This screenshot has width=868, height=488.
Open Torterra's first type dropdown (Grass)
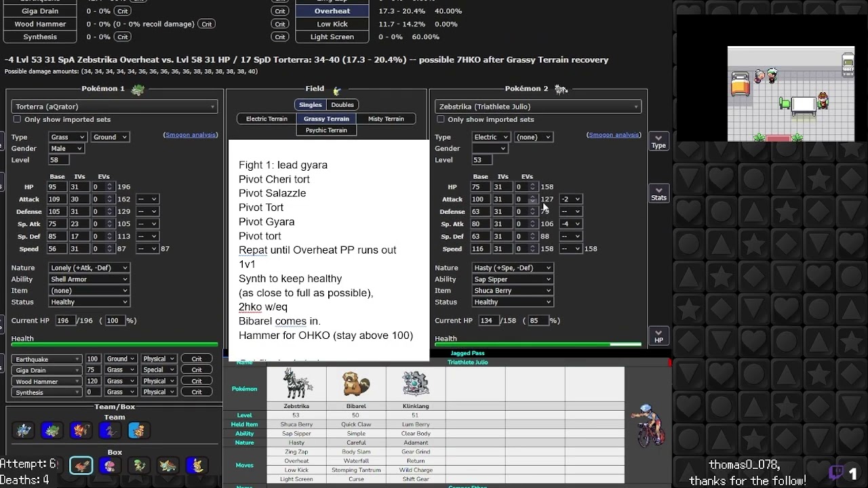(67, 137)
